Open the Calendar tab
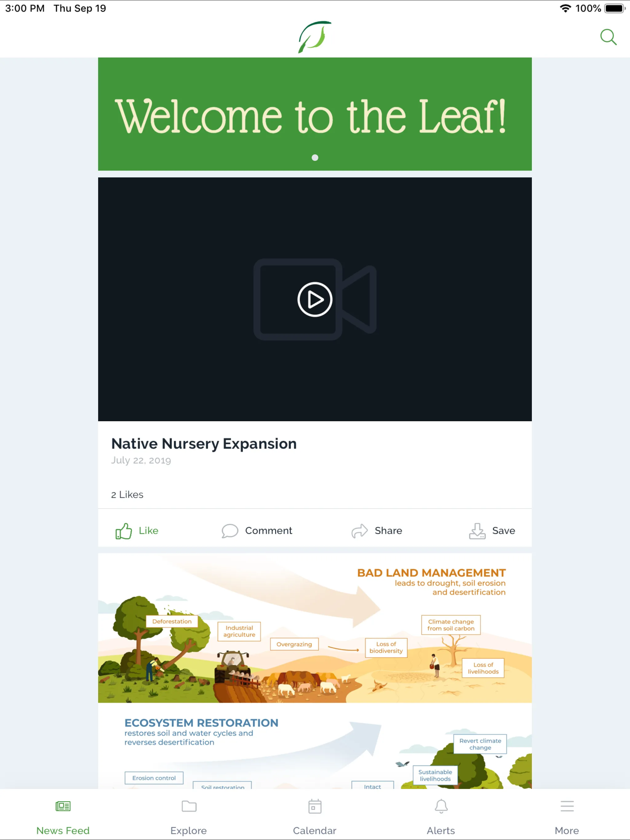Screen dimensions: 630x840 click(315, 816)
